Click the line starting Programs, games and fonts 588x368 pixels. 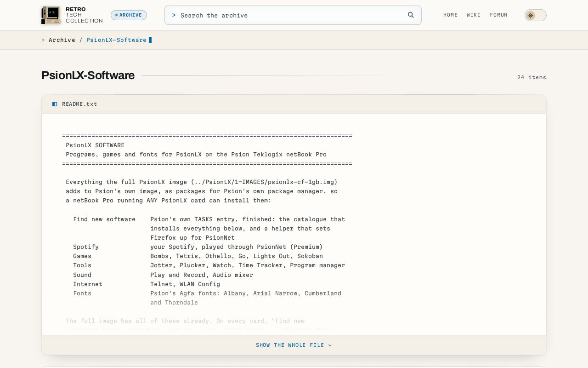point(196,155)
